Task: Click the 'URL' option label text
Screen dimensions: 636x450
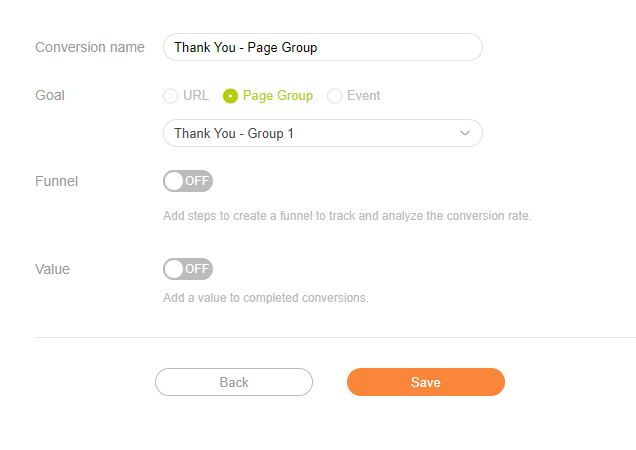Action: click(196, 96)
